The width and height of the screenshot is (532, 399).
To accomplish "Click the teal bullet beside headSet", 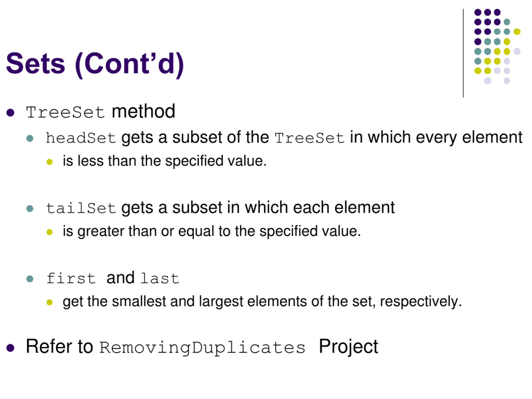I will pyautogui.click(x=30, y=139).
